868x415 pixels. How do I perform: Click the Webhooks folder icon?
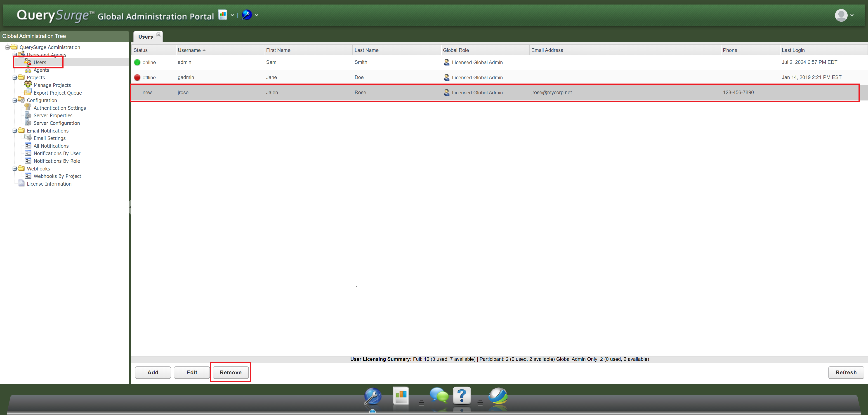[21, 168]
